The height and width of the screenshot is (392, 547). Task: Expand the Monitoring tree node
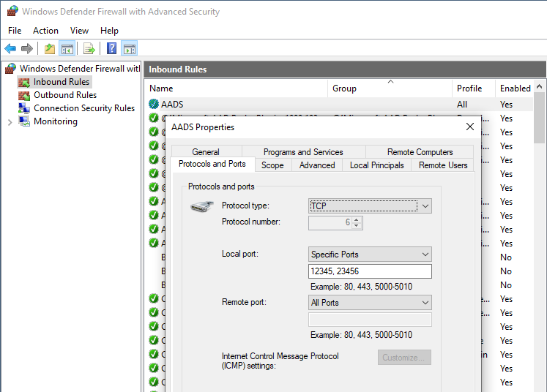(10, 122)
